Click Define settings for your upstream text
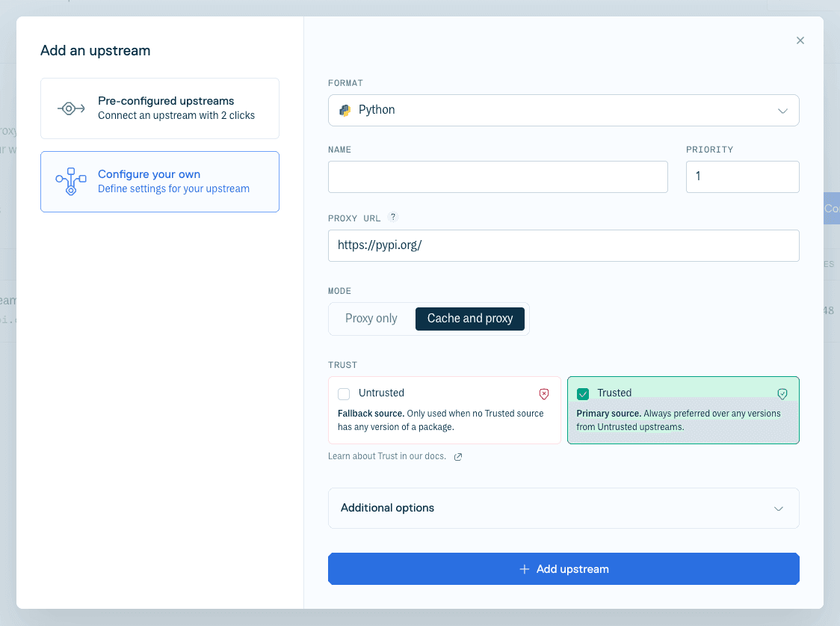This screenshot has height=626, width=840. 173,188
